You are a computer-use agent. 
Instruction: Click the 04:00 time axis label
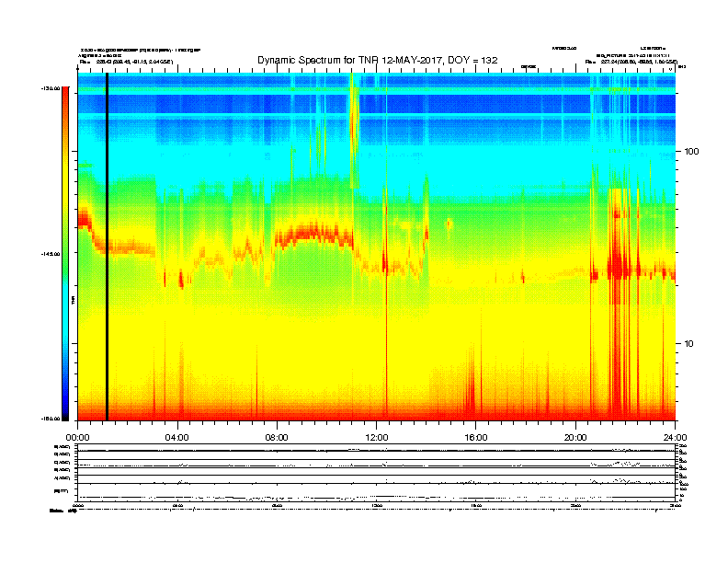[x=177, y=438]
